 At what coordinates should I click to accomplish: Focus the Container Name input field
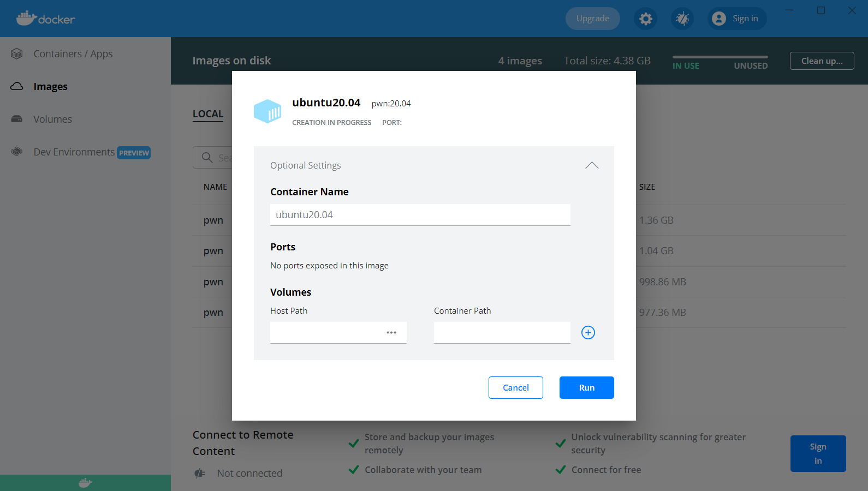[x=420, y=214]
